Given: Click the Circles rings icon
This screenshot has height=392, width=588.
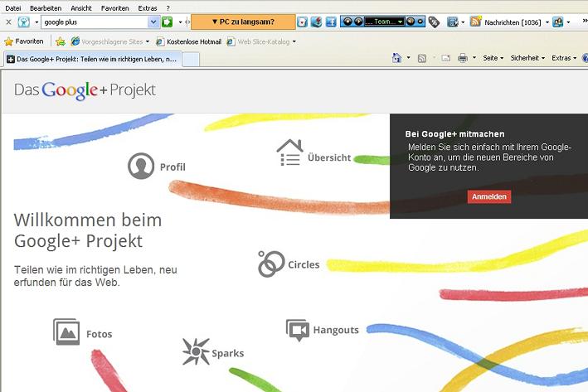Looking at the screenshot, I should (x=271, y=264).
